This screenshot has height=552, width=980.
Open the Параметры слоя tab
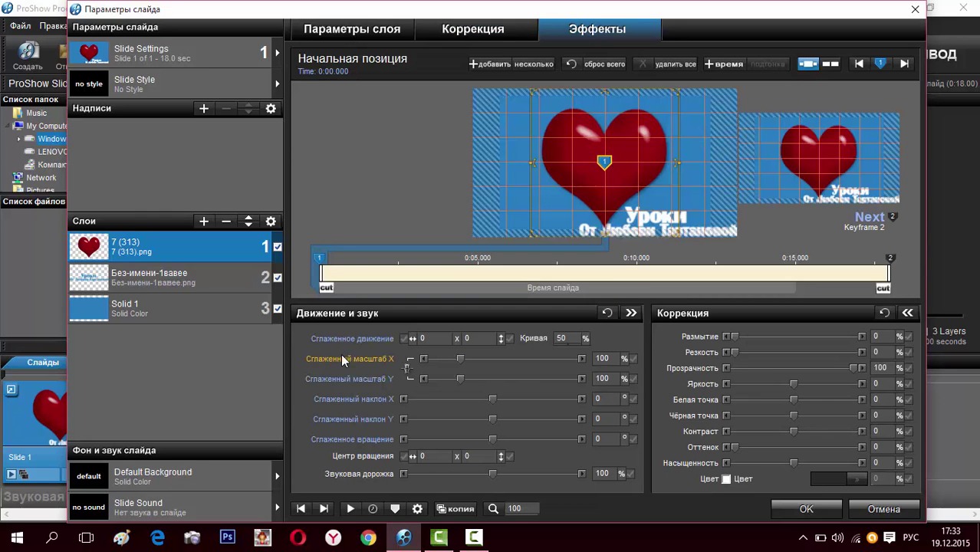(352, 29)
